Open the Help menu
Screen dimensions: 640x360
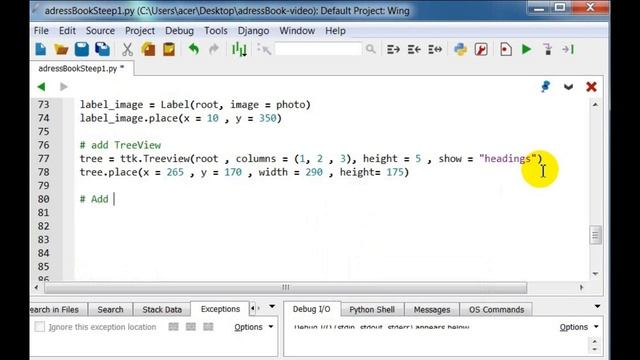click(335, 31)
